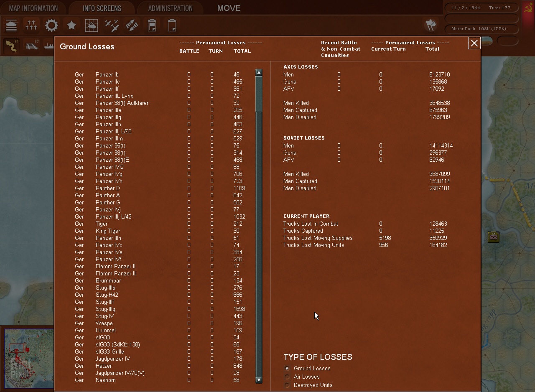This screenshot has height=392, width=535.
Task: Open the Administration tab
Action: coord(170,8)
